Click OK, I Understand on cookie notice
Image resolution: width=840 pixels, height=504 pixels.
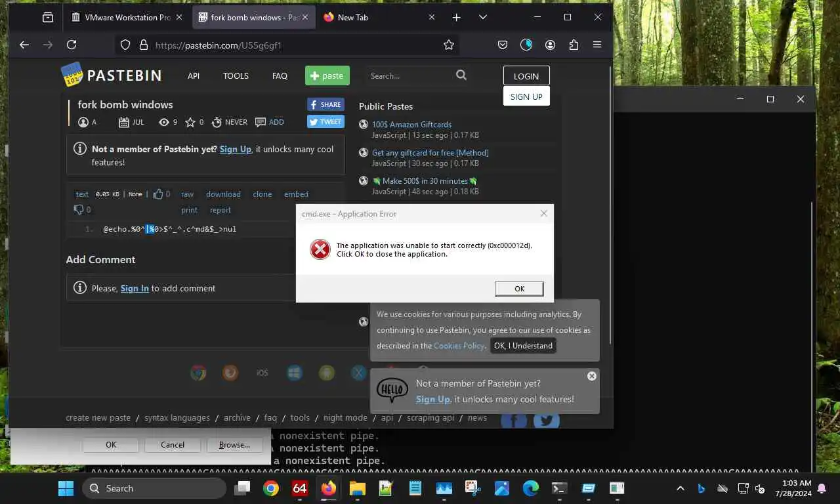pos(523,346)
